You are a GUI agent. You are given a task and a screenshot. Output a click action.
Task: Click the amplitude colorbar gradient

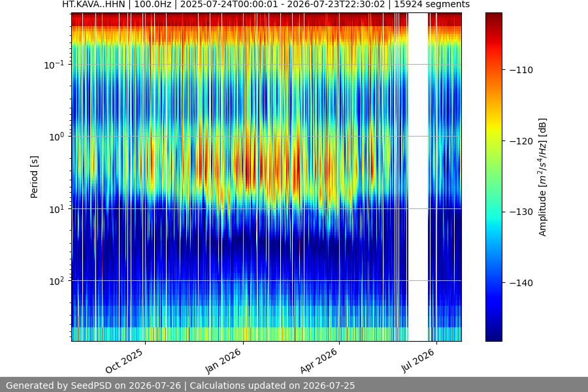pos(493,177)
